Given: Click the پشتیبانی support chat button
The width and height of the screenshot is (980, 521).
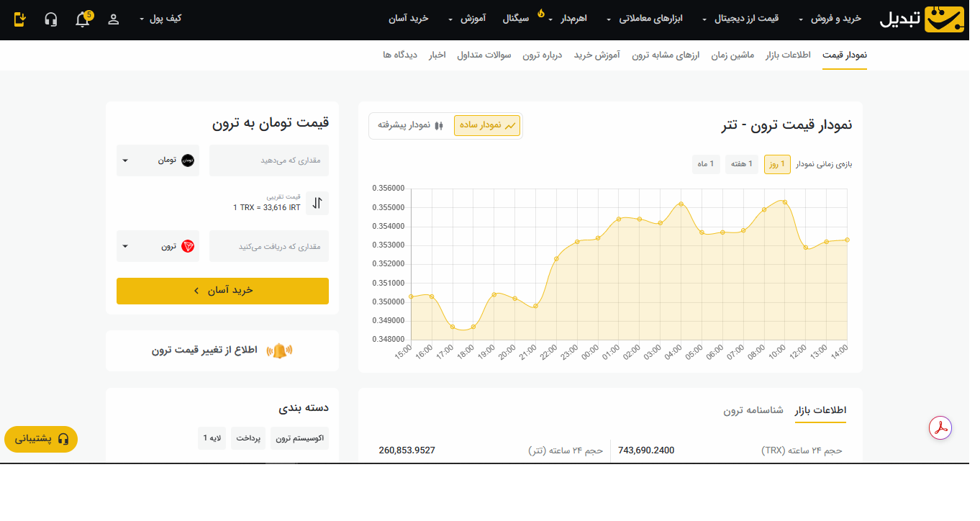Looking at the screenshot, I should pos(41,439).
